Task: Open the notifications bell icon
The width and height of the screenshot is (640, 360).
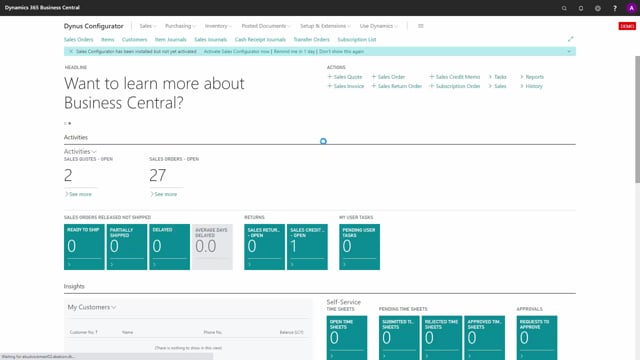Action: pyautogui.click(x=581, y=8)
